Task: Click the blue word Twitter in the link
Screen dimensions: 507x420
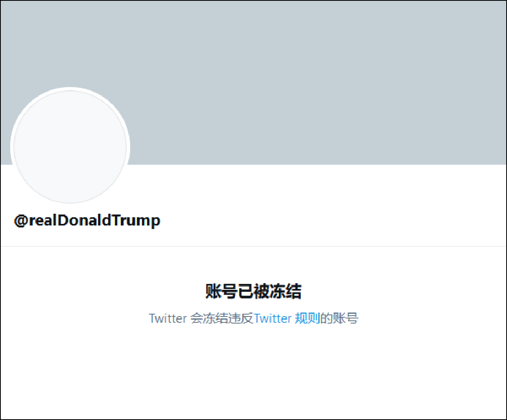Action: click(273, 318)
